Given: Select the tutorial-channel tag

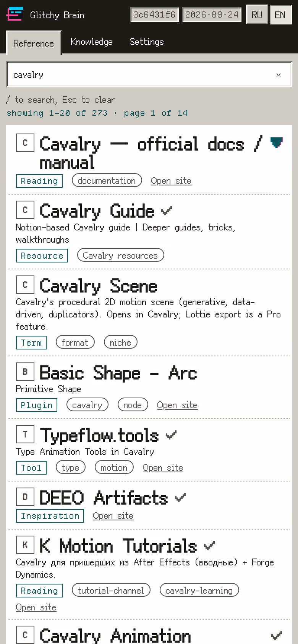Looking at the screenshot, I should point(111,590).
